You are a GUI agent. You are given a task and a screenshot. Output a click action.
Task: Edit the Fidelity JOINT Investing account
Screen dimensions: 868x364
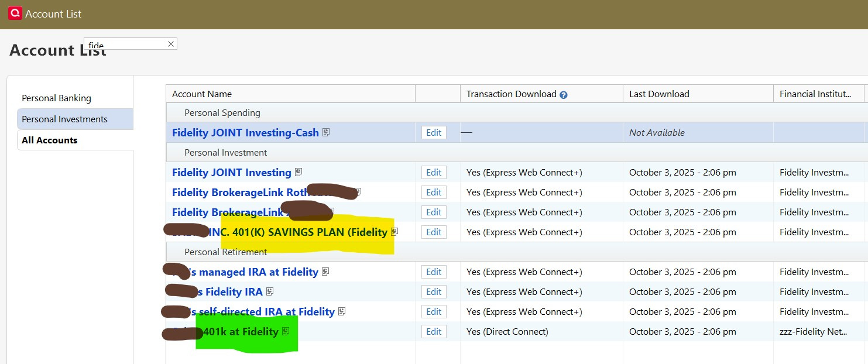[434, 173]
